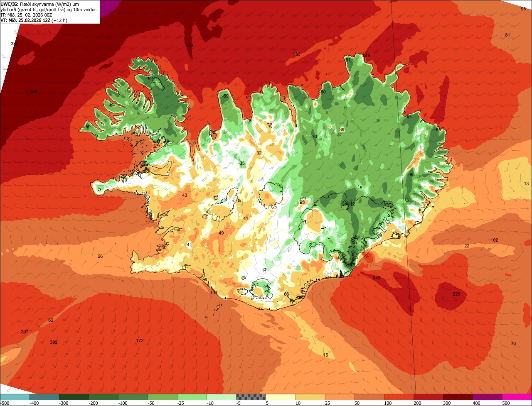Image resolution: width=532 pixels, height=406 pixels.
Task: Select the header line 'UWC/IG: Flæði skynvarma (W/m2) um'
Action: tap(40, 3)
